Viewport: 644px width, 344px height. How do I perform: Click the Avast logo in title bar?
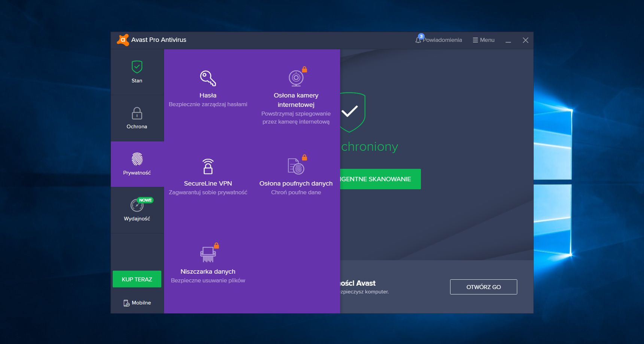(123, 40)
